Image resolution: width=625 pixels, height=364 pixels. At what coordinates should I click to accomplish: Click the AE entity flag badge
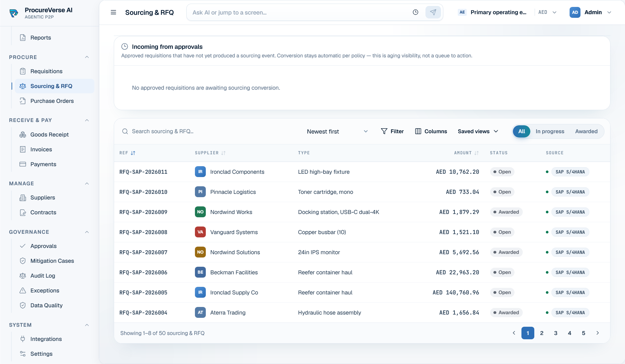pos(462,12)
